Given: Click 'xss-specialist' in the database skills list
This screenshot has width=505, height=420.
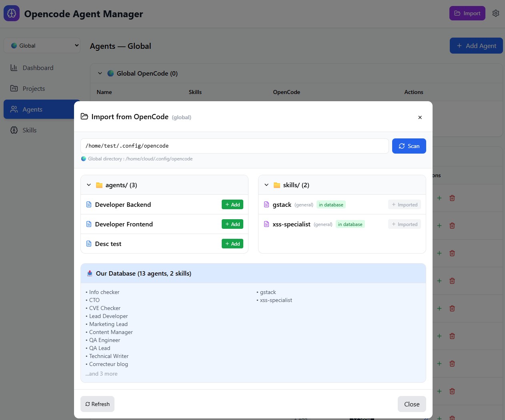Looking at the screenshot, I should coord(276,300).
